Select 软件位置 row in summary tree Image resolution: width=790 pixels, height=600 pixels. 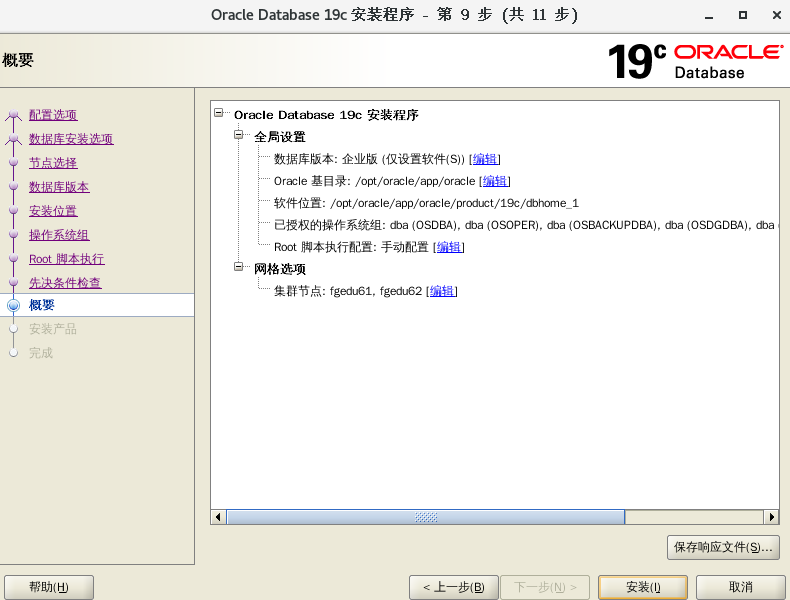pos(426,204)
